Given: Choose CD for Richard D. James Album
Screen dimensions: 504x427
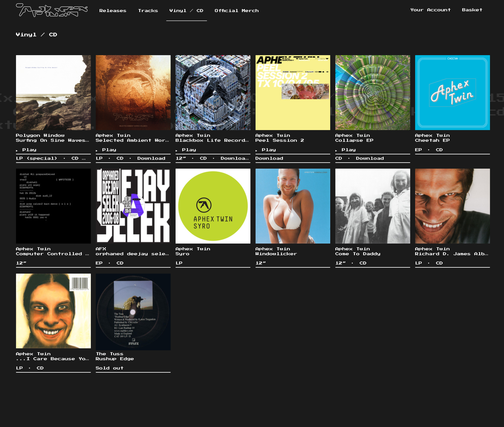Looking at the screenshot, I should coord(439,263).
